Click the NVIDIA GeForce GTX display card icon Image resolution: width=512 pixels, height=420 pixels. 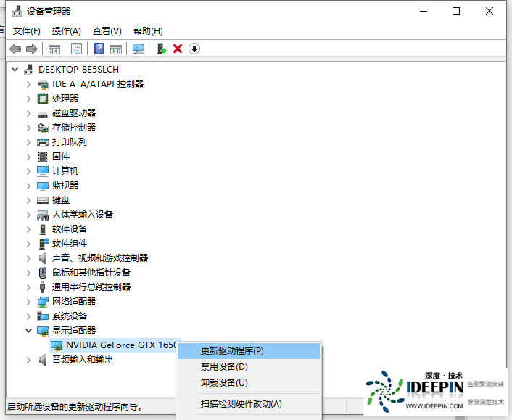pos(57,345)
